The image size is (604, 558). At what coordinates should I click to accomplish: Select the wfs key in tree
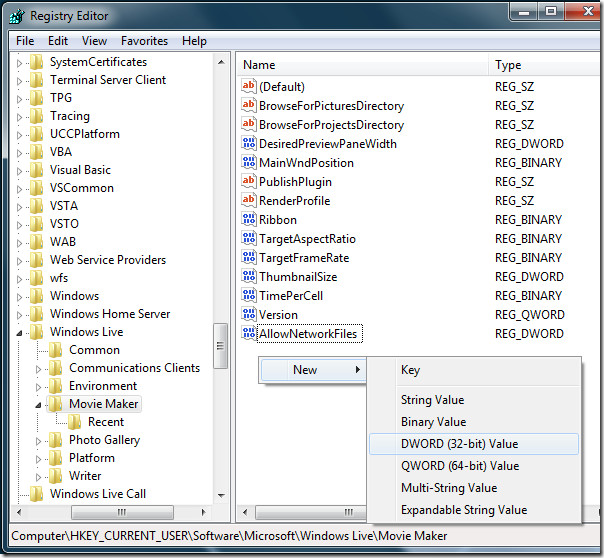pyautogui.click(x=59, y=278)
